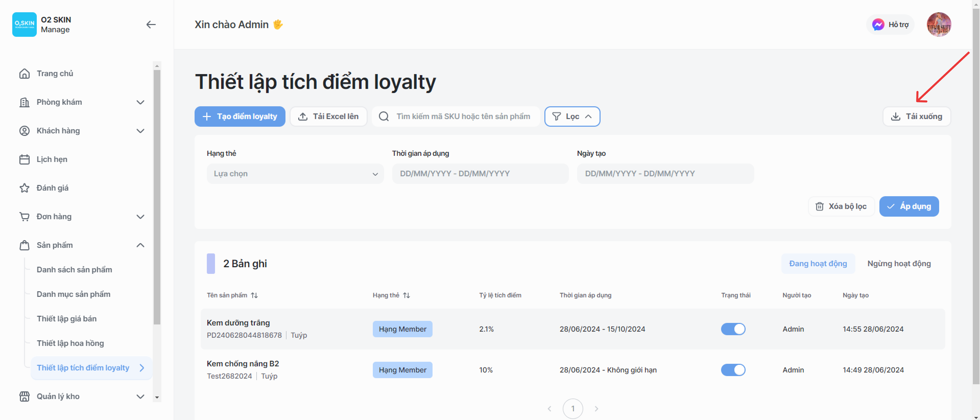Click the Tải xuống download button
Screen dimensions: 980x420
(x=916, y=116)
